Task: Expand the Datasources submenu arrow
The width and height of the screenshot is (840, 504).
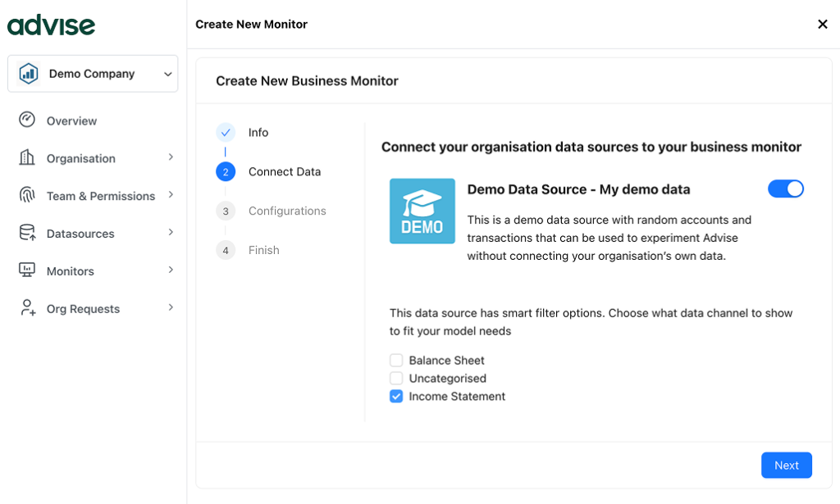Action: click(171, 233)
